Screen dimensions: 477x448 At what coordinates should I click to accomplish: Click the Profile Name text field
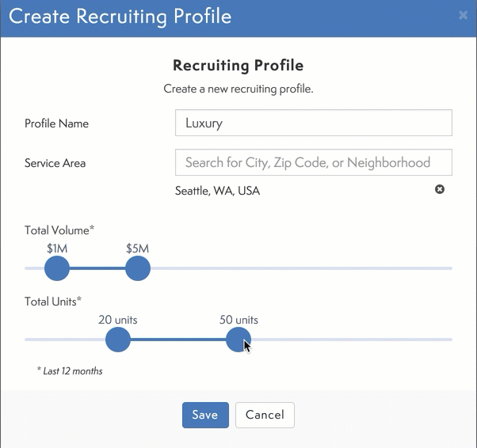[313, 123]
